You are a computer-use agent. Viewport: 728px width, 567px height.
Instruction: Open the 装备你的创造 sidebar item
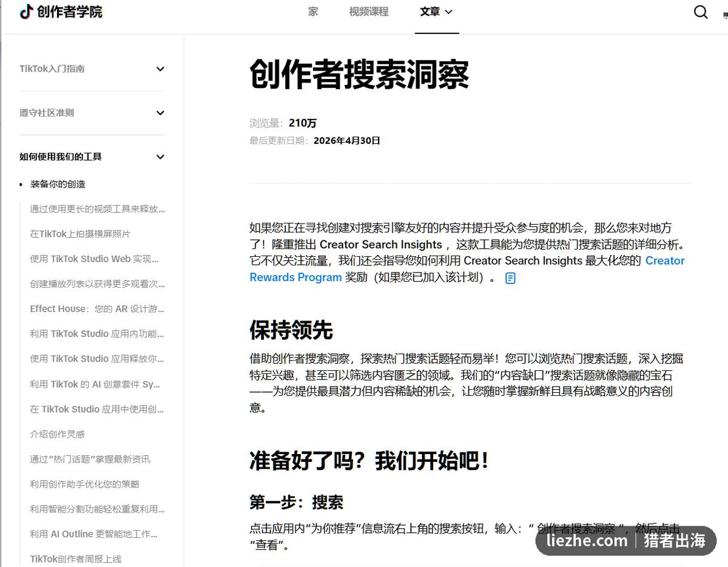point(58,184)
